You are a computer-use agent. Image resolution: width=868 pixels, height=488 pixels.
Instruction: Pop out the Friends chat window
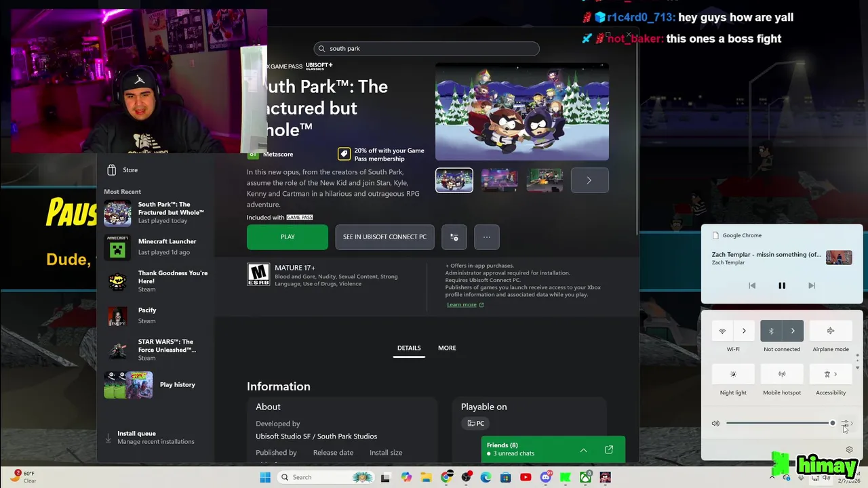click(609, 450)
